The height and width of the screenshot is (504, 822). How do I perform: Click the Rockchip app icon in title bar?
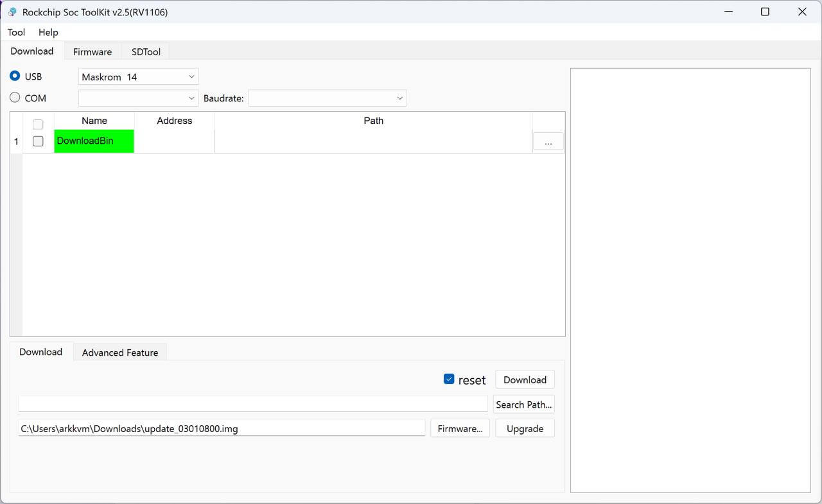pyautogui.click(x=12, y=12)
